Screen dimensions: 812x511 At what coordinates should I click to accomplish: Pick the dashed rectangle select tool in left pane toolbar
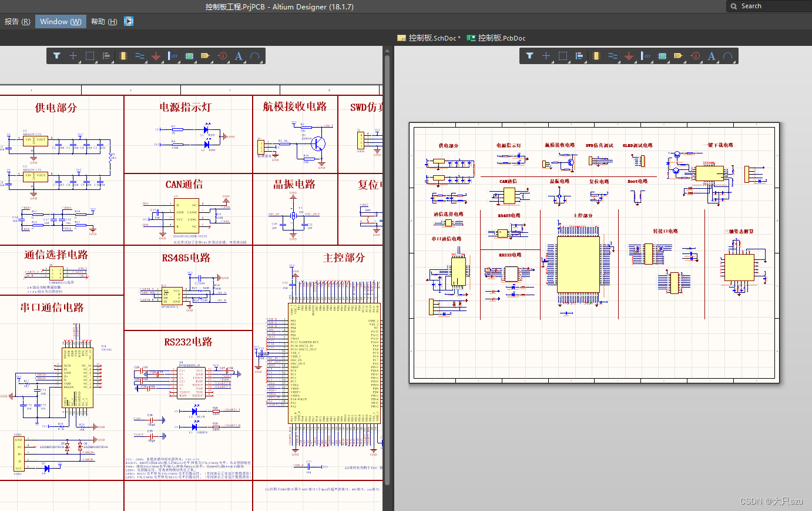tap(90, 56)
